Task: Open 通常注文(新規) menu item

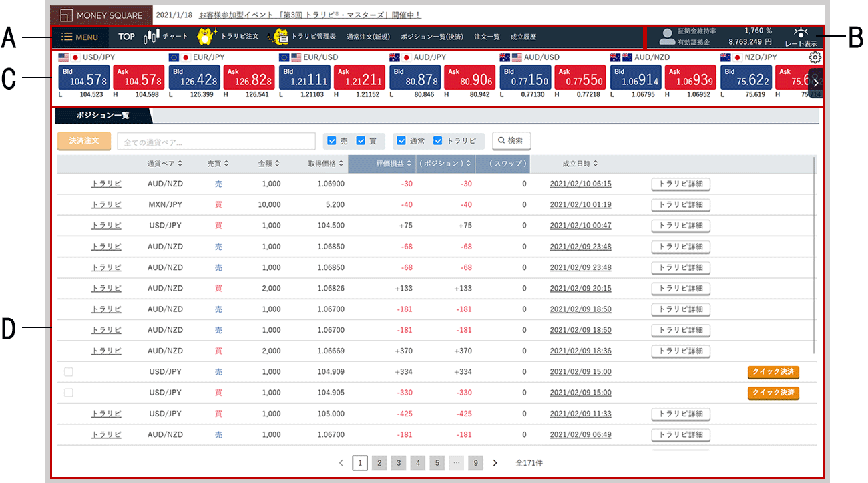Action: (368, 37)
